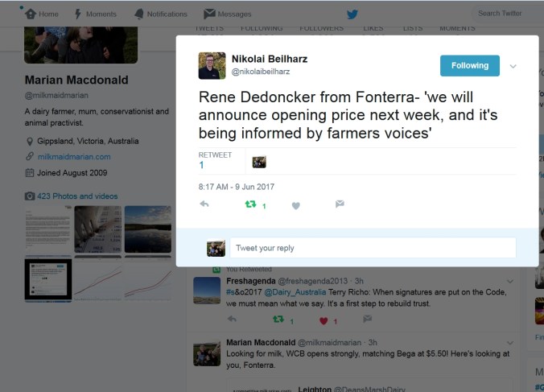The image size is (544, 392).
Task: Click the Twitter bird logo
Action: click(x=352, y=14)
